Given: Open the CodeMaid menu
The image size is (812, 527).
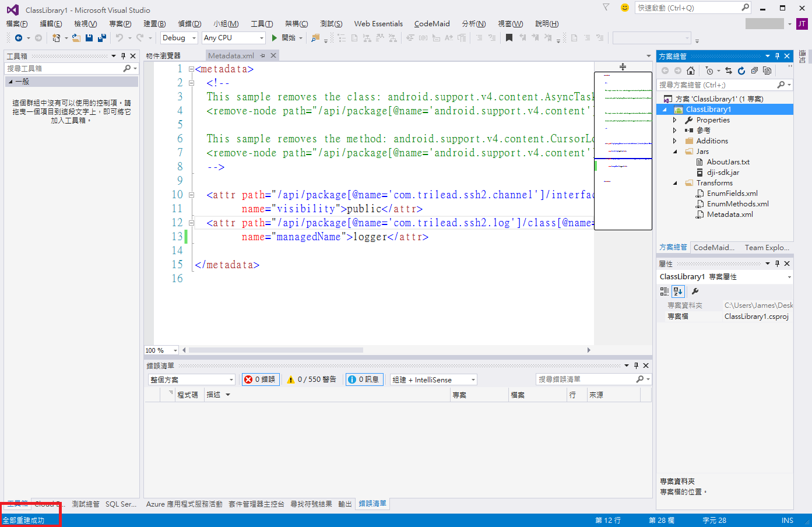Looking at the screenshot, I should (432, 24).
